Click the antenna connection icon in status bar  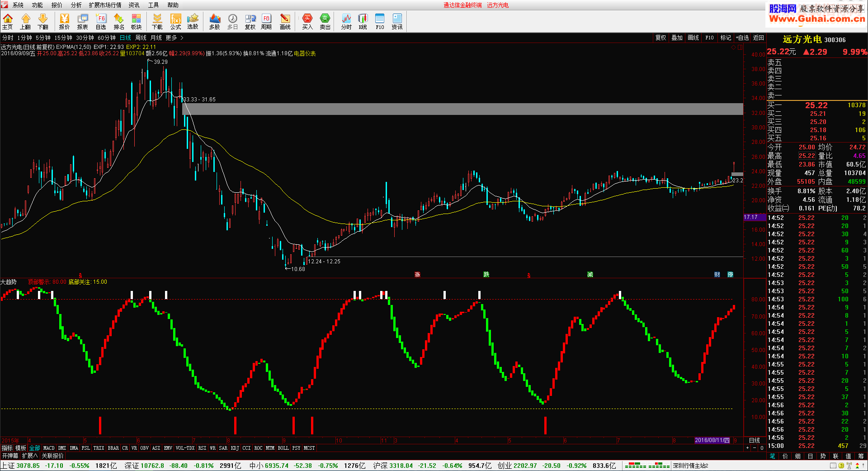[849, 466]
